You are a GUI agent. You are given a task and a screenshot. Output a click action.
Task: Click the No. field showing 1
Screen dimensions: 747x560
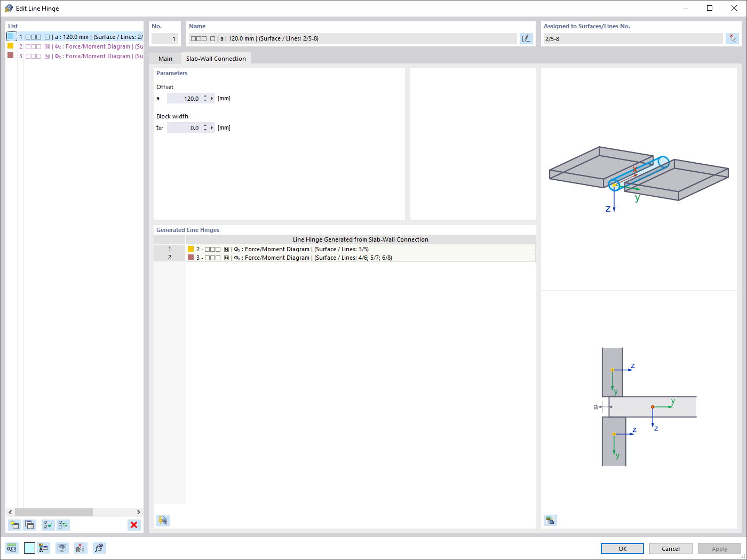coord(165,38)
